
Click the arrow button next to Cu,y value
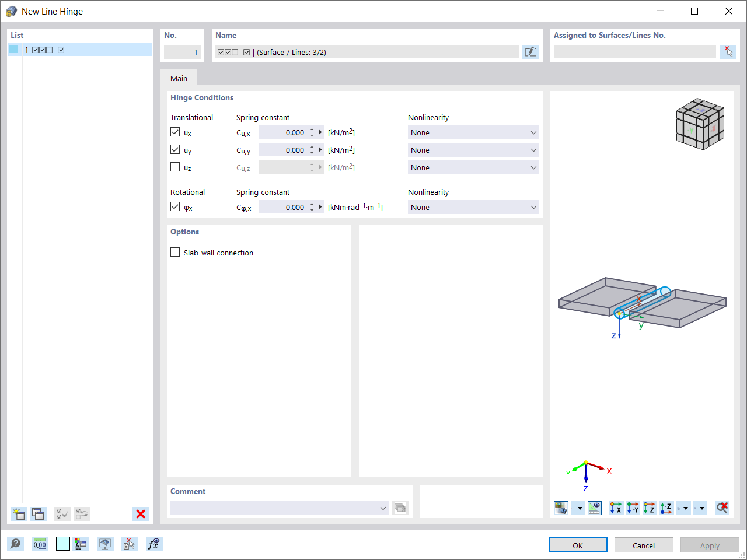[x=320, y=150]
